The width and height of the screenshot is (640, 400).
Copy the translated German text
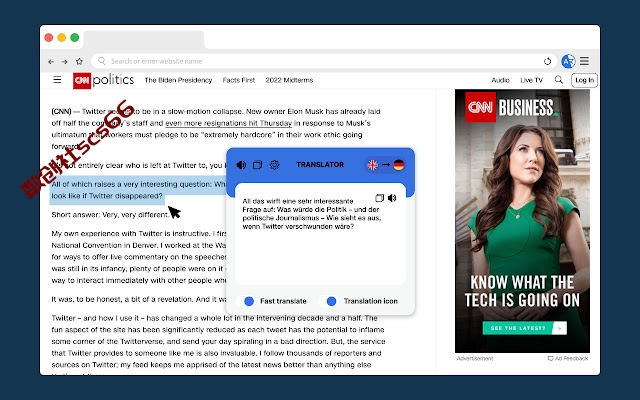point(380,198)
